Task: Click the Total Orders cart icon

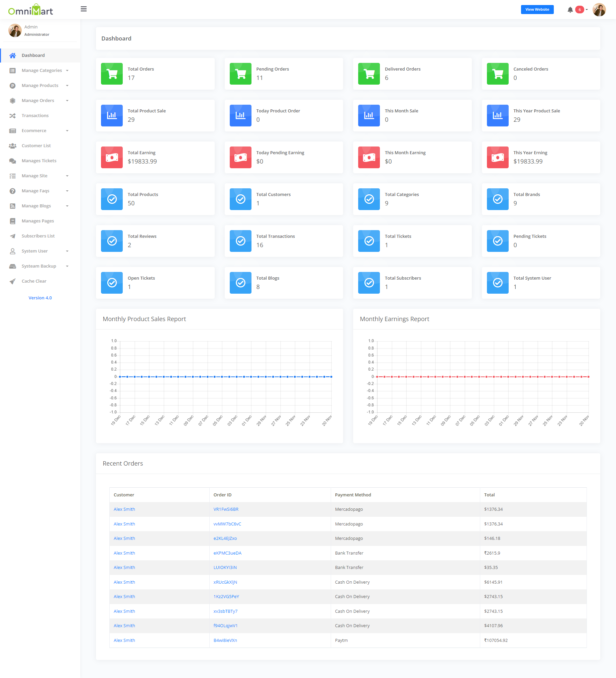Action: (112, 74)
